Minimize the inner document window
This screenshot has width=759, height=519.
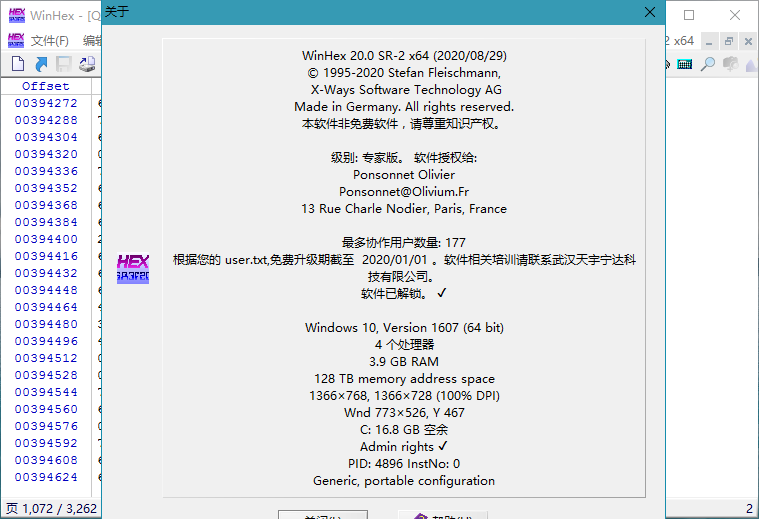click(709, 41)
